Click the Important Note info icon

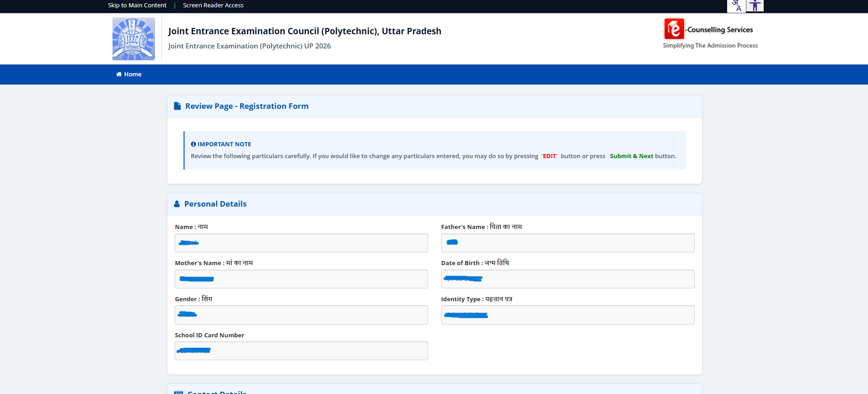coord(193,144)
